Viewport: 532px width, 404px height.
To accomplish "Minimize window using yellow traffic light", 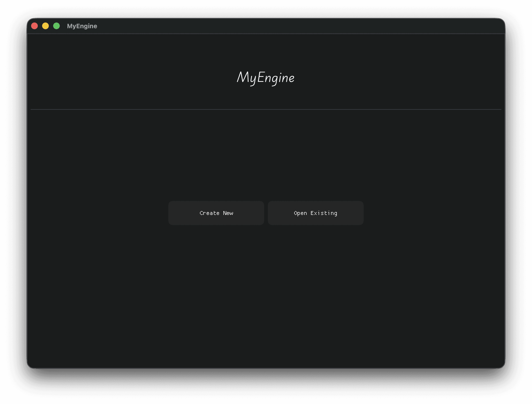I will tap(45, 26).
